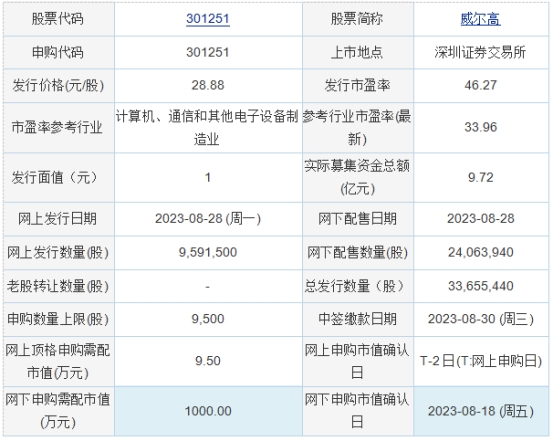This screenshot has width=554, height=441.
Task: Select the 总发行数量 33,655,440 value
Action: pos(481,286)
